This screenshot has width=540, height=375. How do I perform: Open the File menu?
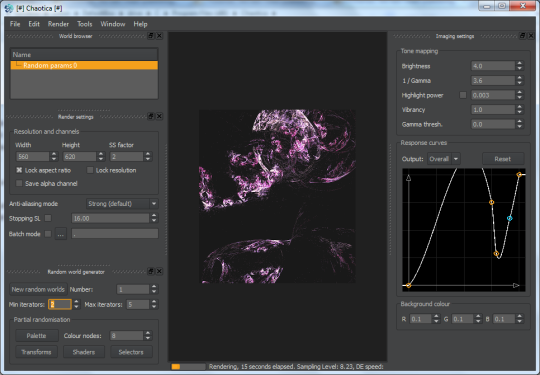point(15,24)
